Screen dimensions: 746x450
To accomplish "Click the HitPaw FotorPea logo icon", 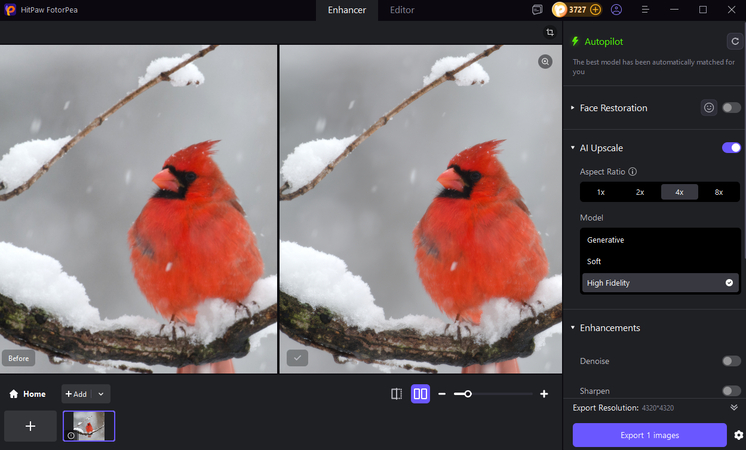I will point(10,10).
